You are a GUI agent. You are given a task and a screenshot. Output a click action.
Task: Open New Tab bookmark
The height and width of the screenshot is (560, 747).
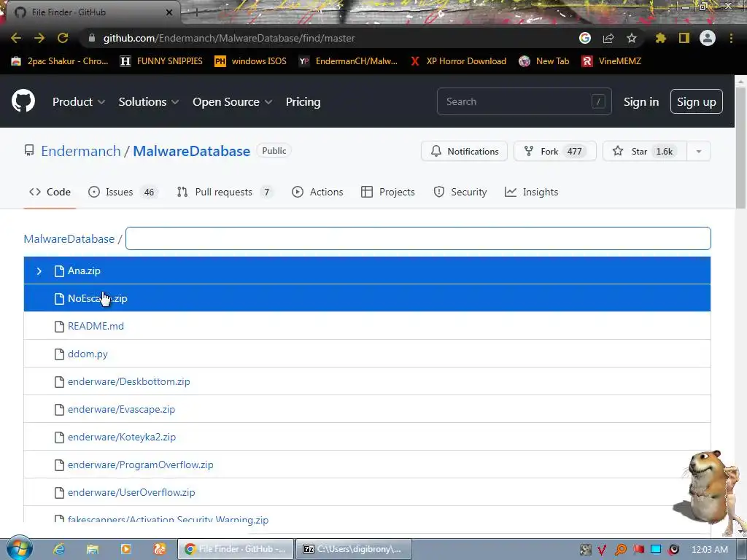point(544,61)
